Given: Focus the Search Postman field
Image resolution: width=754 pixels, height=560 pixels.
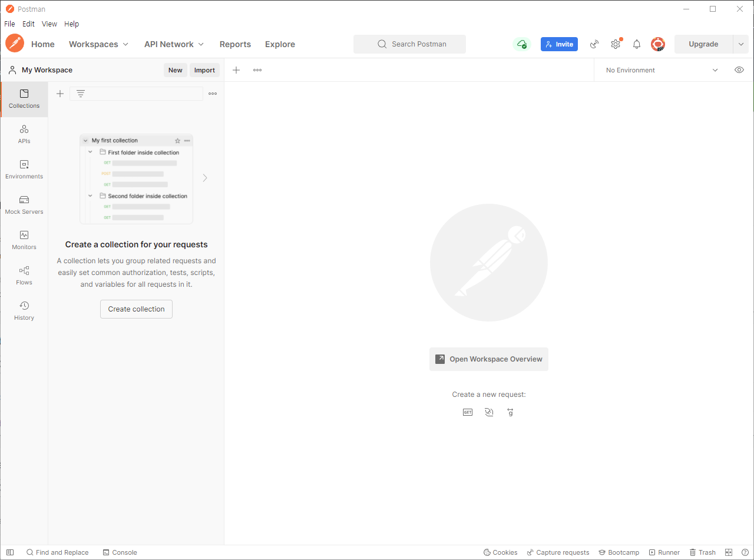Looking at the screenshot, I should pyautogui.click(x=409, y=44).
